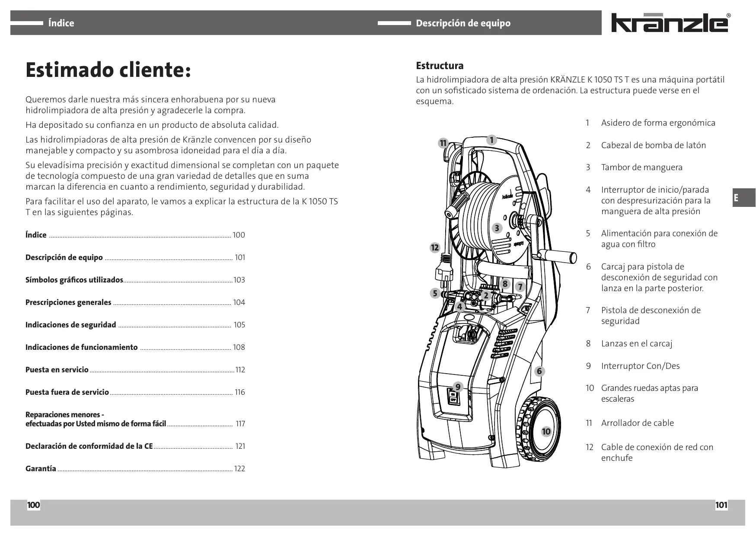The width and height of the screenshot is (756, 536).
Task: Open the "Puesta en servicio" contents entry
Action: [x=57, y=370]
